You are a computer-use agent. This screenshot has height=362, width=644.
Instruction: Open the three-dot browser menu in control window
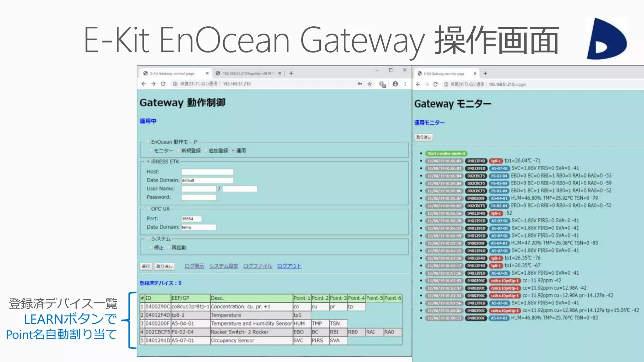click(405, 84)
